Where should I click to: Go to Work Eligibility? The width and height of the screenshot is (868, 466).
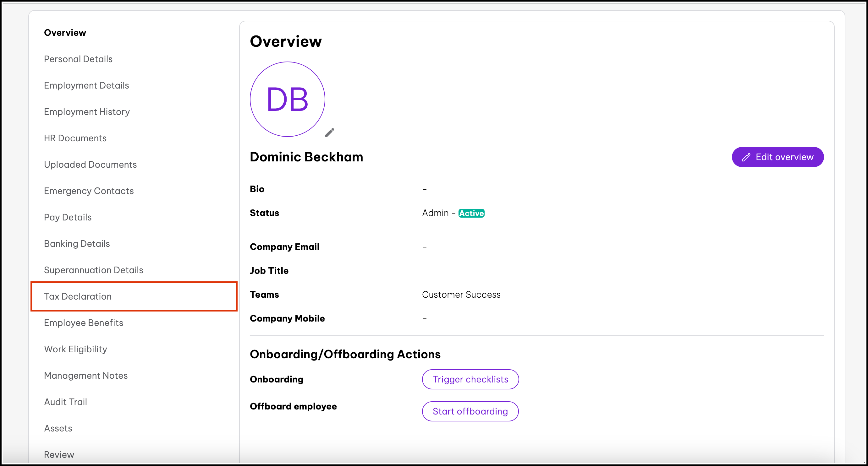pyautogui.click(x=75, y=349)
